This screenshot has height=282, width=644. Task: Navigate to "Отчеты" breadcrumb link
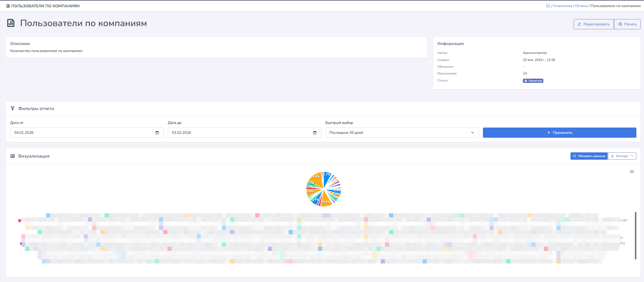pos(581,6)
